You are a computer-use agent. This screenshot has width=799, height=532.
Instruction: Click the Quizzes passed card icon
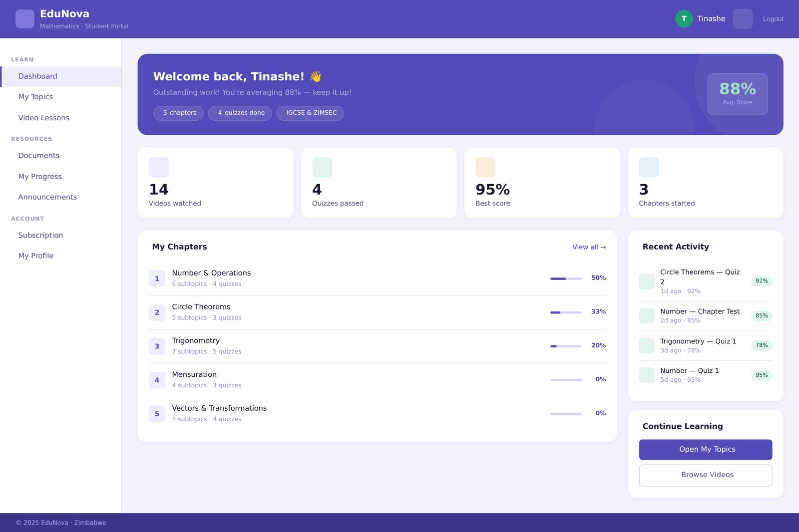(x=322, y=167)
